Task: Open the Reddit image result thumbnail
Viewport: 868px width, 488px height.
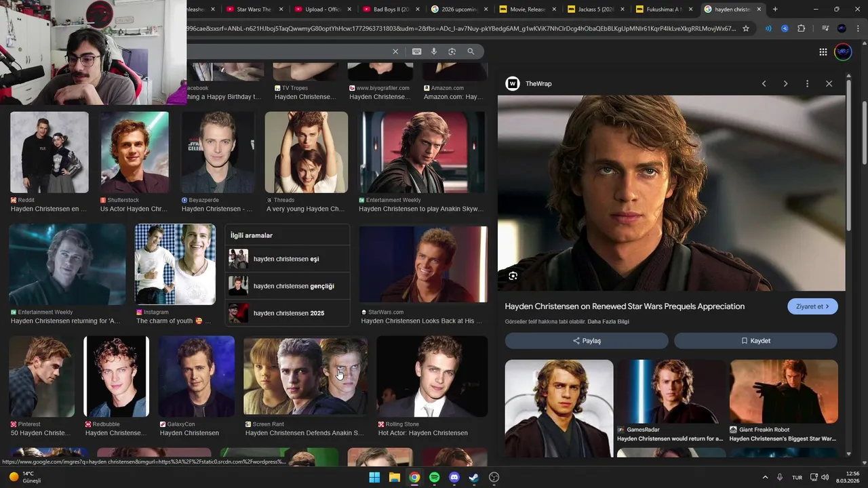Action: coord(50,152)
